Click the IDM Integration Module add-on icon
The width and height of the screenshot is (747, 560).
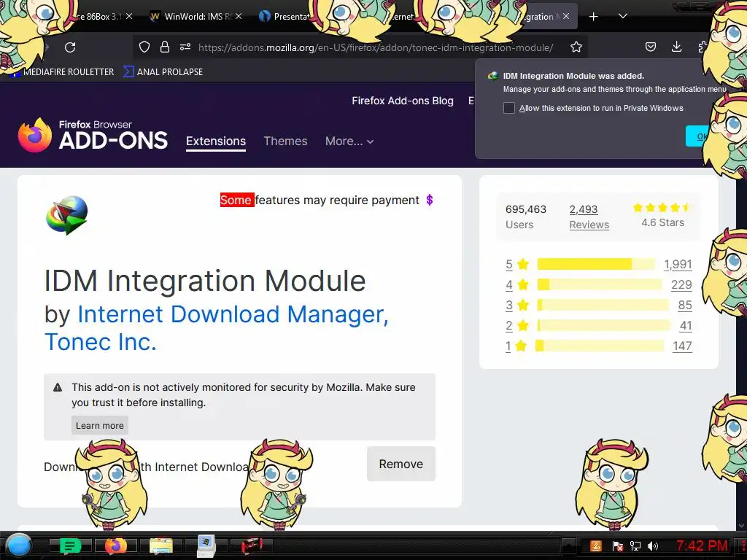(x=66, y=215)
